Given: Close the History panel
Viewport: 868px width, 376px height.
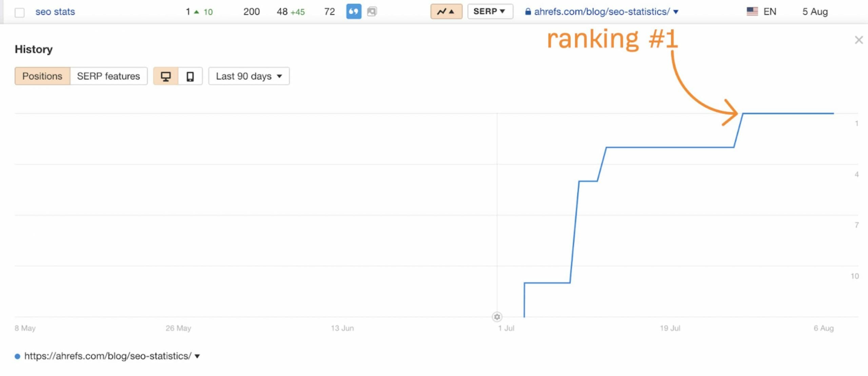Looking at the screenshot, I should coord(859,40).
